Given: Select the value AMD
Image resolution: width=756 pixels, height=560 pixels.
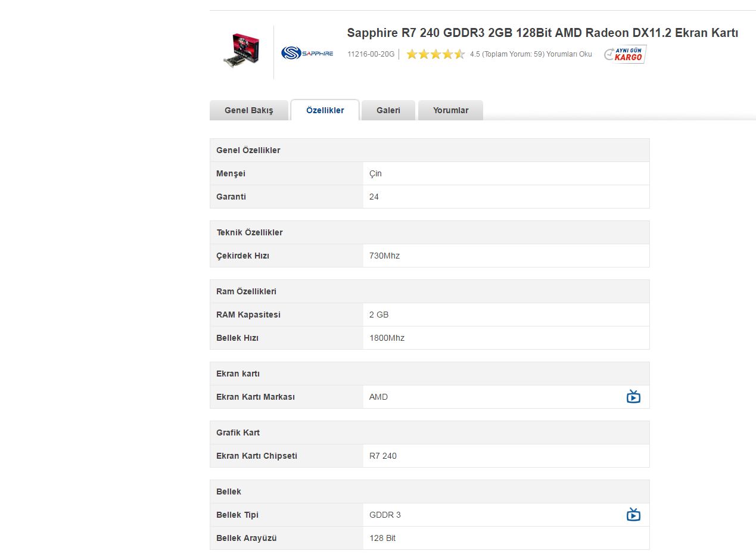Looking at the screenshot, I should pyautogui.click(x=378, y=397).
